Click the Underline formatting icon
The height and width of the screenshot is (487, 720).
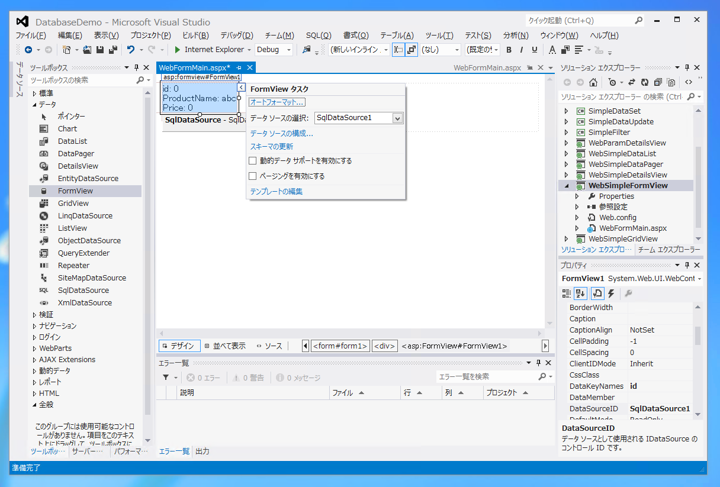pyautogui.click(x=534, y=50)
